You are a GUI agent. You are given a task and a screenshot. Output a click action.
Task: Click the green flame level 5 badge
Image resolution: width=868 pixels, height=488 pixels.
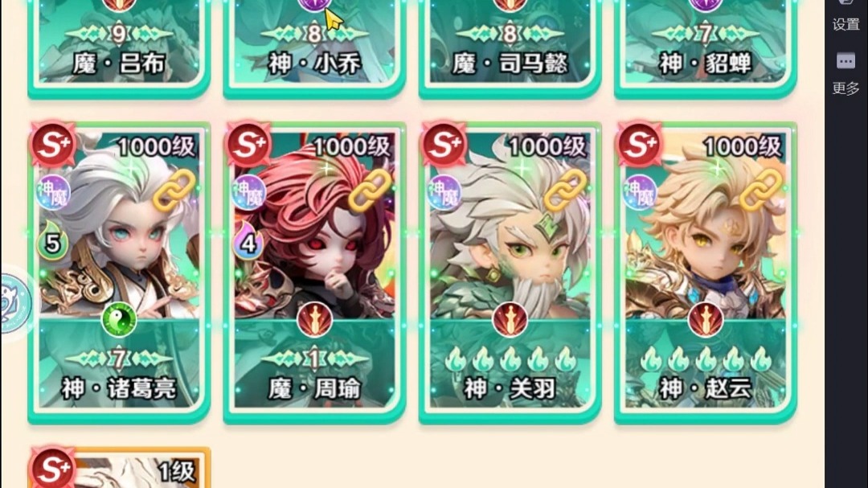coord(52,240)
